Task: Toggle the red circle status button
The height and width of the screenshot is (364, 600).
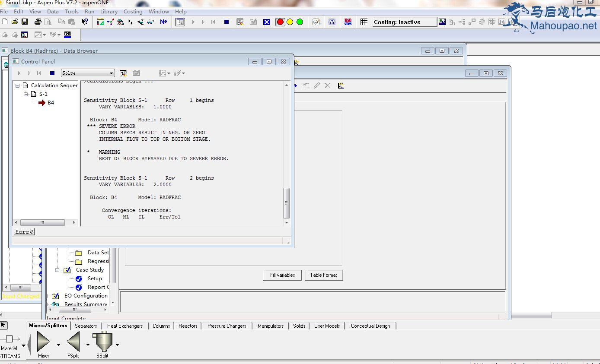Action: pyautogui.click(x=280, y=22)
